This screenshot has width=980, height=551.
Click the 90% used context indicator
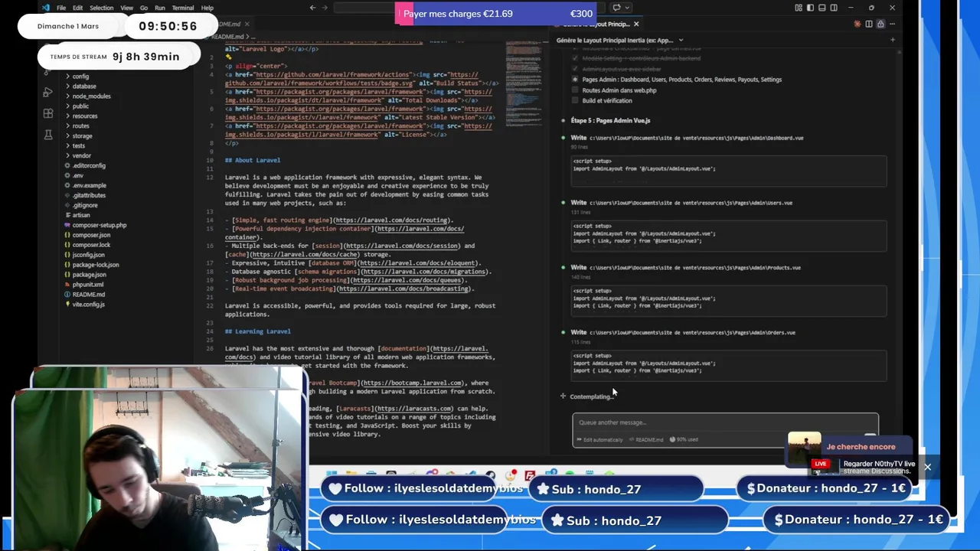coord(684,439)
